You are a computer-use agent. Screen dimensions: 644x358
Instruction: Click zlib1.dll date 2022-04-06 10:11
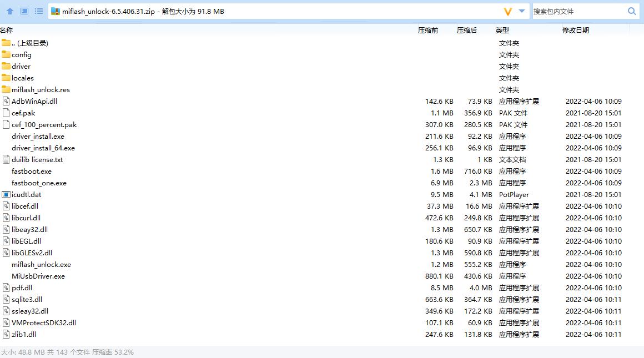(x=593, y=335)
